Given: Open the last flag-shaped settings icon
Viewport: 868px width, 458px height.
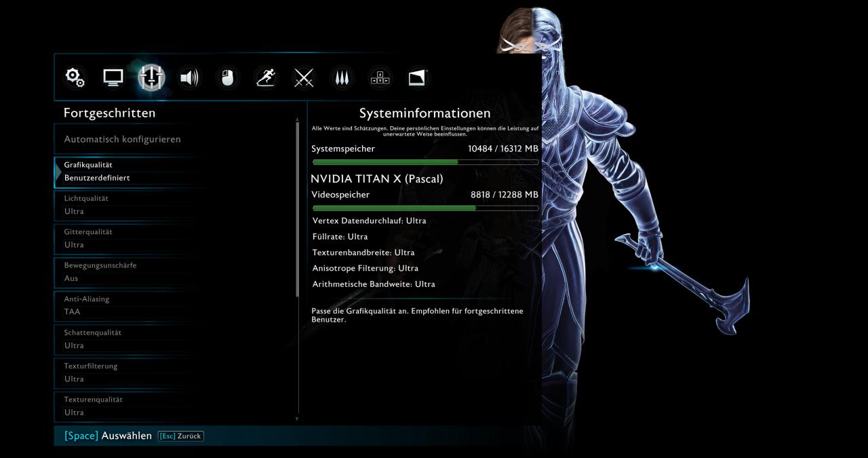Looking at the screenshot, I should tap(418, 77).
